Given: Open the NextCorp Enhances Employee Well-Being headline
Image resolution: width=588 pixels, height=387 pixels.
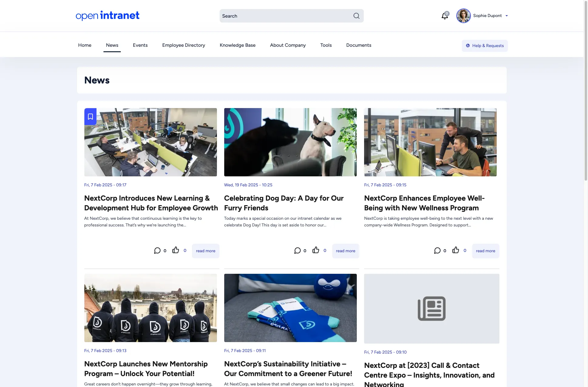Looking at the screenshot, I should [424, 203].
